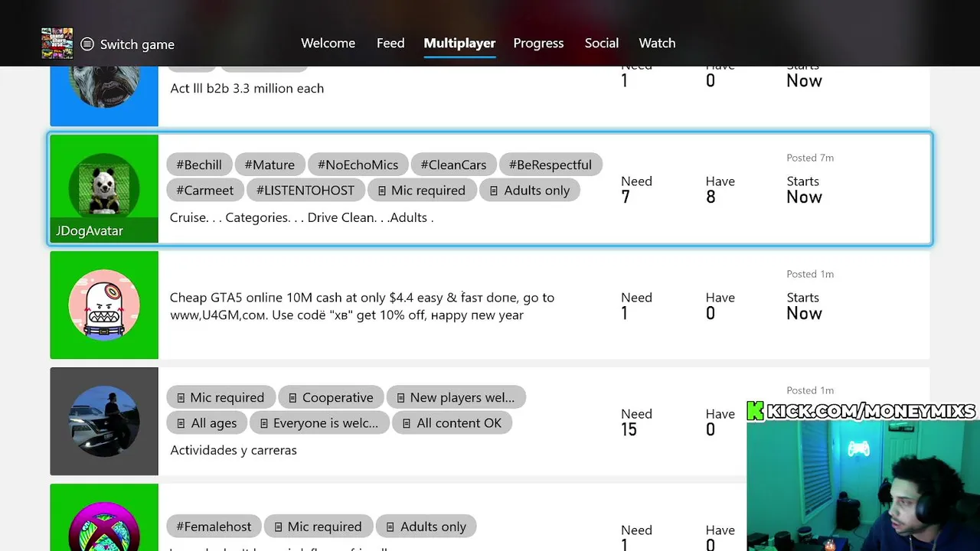Open the GTA V game tile icon

click(57, 44)
